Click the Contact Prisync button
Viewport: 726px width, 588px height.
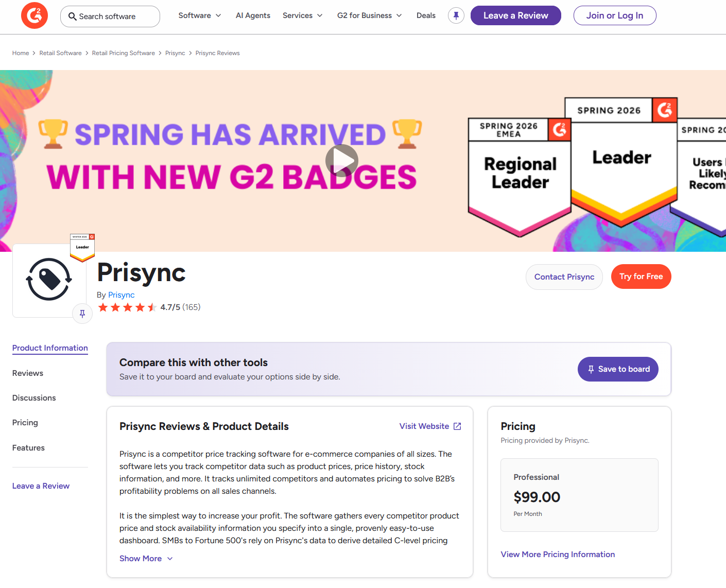pos(564,276)
